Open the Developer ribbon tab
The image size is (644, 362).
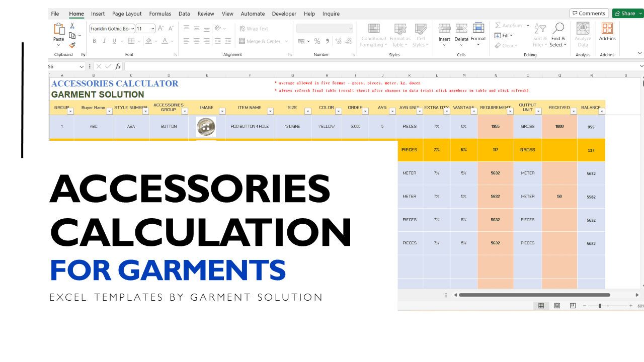tap(284, 14)
